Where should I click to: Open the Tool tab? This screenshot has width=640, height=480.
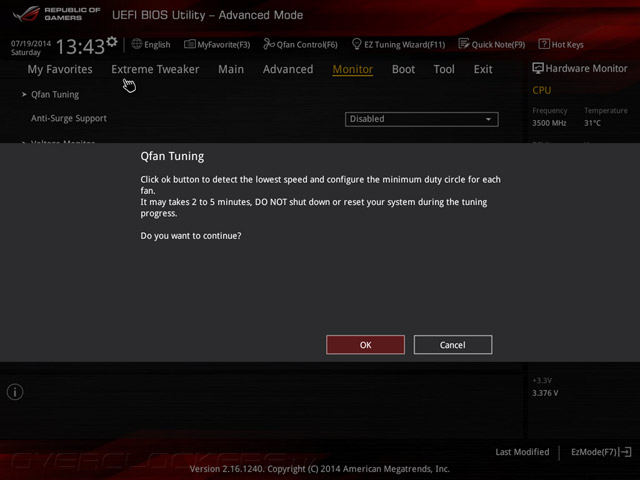point(444,69)
